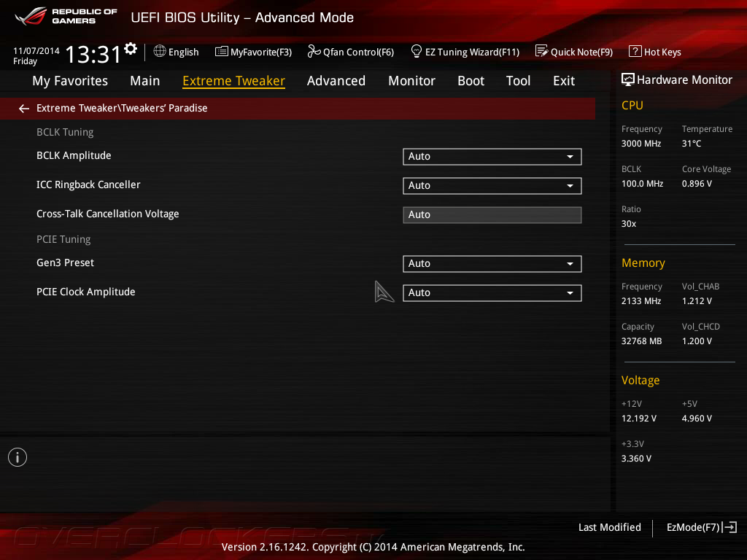This screenshot has width=747, height=560.
Task: Click the globe language icon
Action: pyautogui.click(x=160, y=52)
